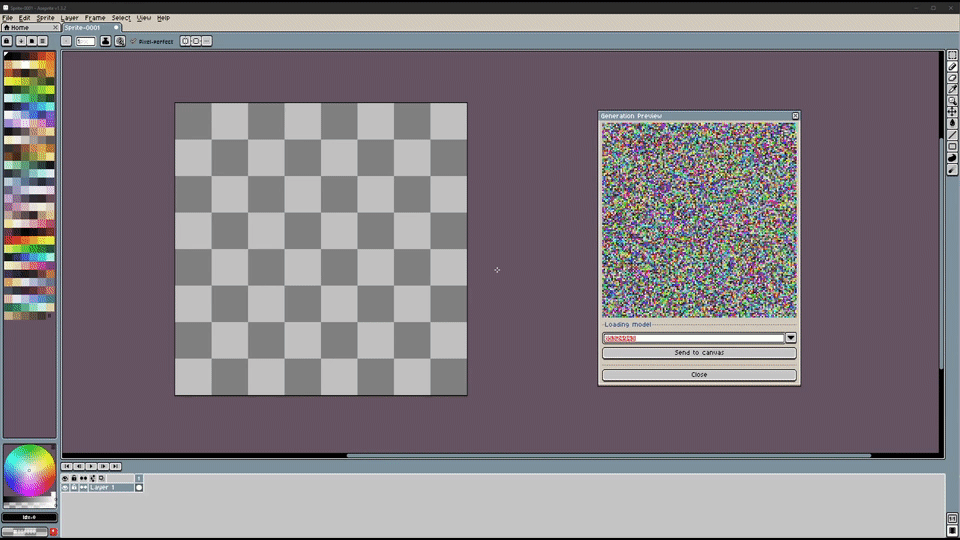Toggle continuous mode on Layer 1
This screenshot has width=960, height=540.
tap(83, 487)
